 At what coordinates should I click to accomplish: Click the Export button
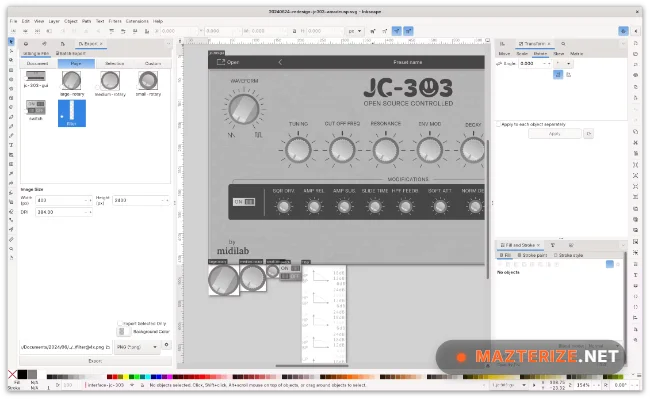coord(95,361)
